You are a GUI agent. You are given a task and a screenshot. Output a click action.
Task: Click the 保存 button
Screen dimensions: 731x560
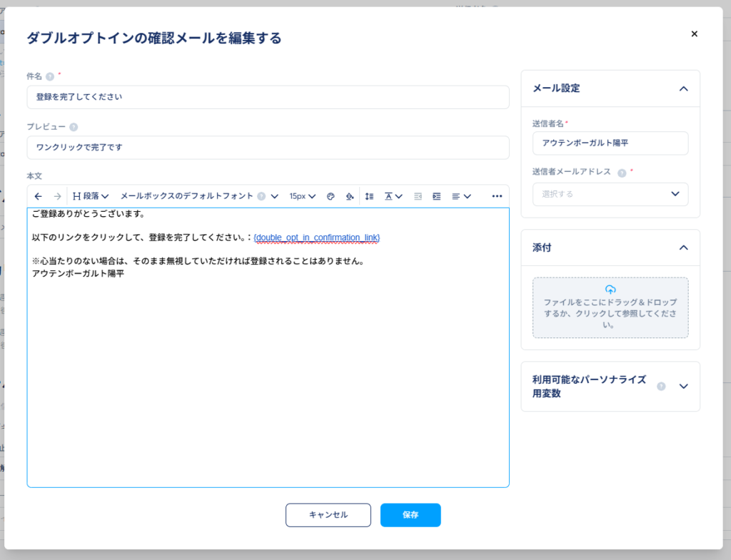(410, 515)
